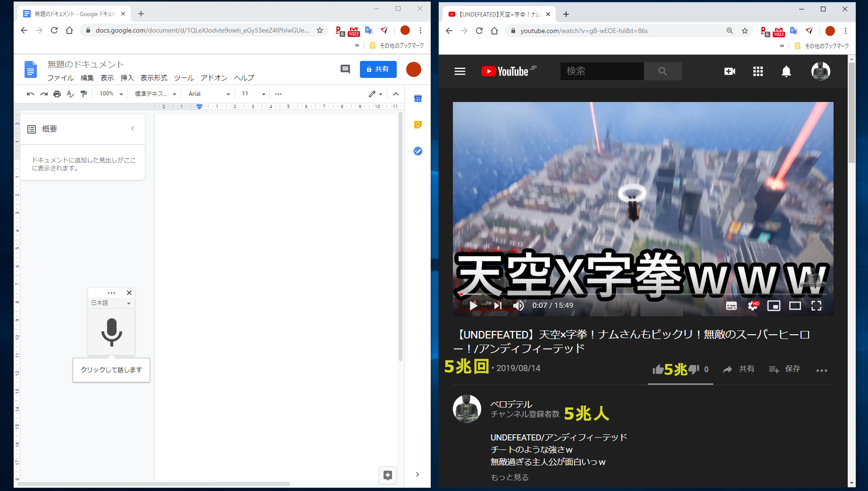Open the YouTube hamburger guide menu
Image resolution: width=868 pixels, height=491 pixels.
(460, 71)
